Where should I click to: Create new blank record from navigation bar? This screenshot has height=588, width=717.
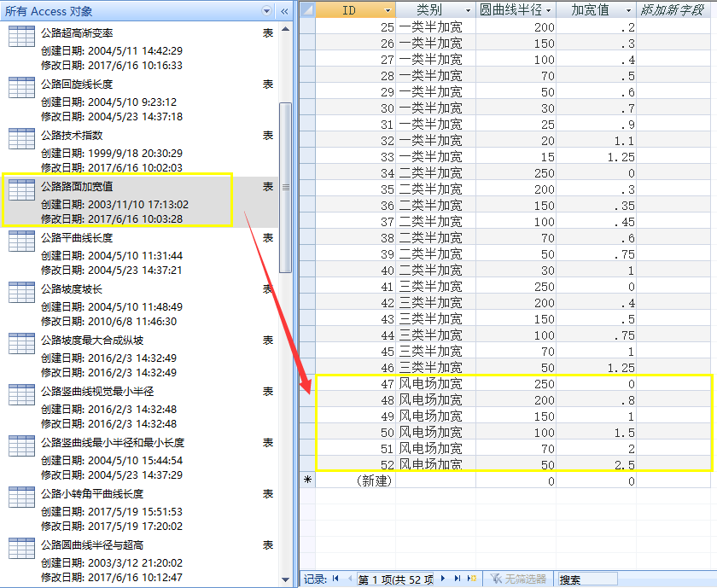pos(471,579)
